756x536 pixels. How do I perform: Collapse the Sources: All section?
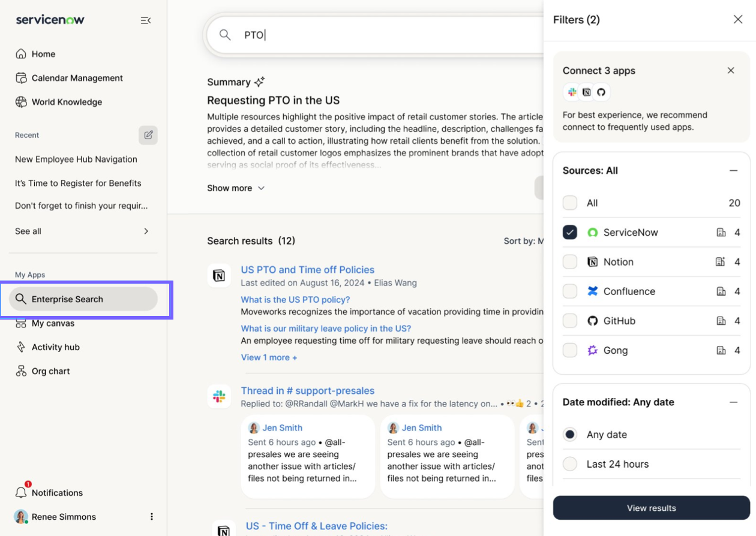[x=733, y=171]
